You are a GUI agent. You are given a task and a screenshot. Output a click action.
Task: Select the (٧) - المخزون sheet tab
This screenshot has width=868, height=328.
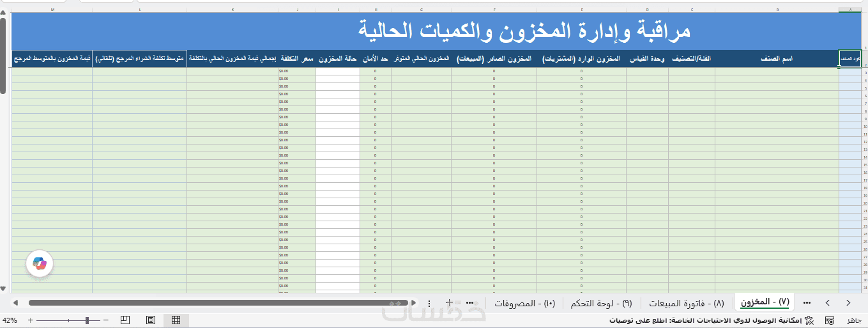pos(764,302)
